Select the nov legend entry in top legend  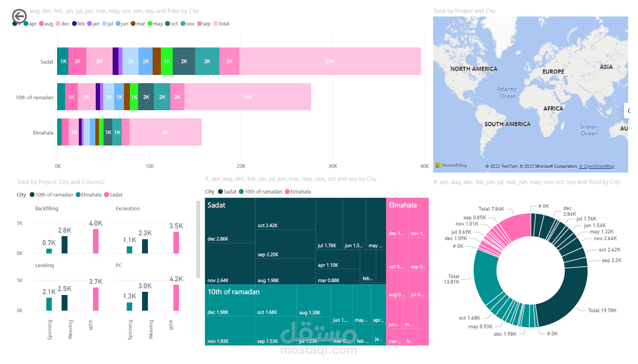(188, 24)
